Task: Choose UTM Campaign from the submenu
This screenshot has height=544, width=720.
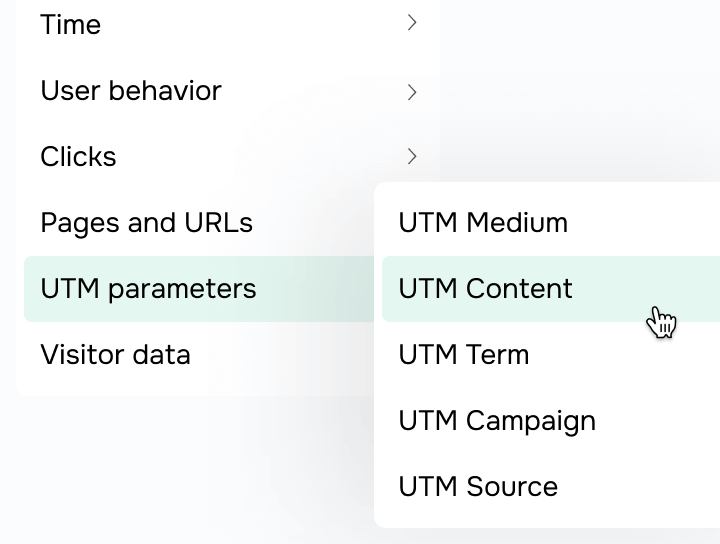Action: [551, 421]
